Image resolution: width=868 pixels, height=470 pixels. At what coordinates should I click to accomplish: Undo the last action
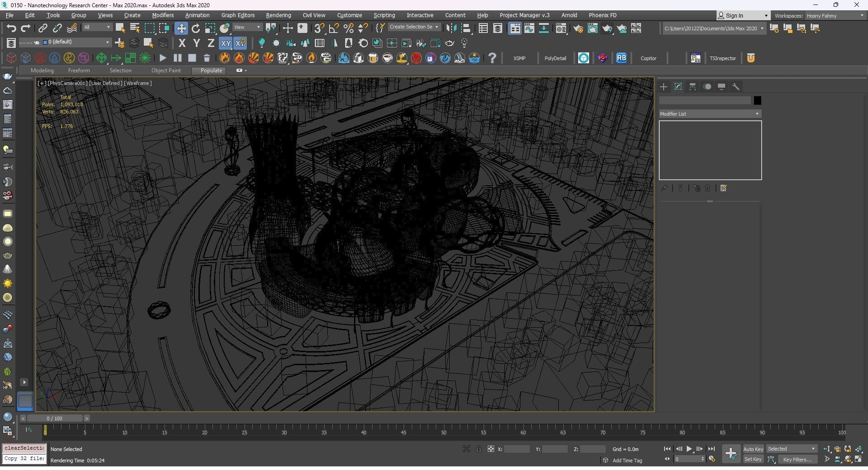[11, 28]
